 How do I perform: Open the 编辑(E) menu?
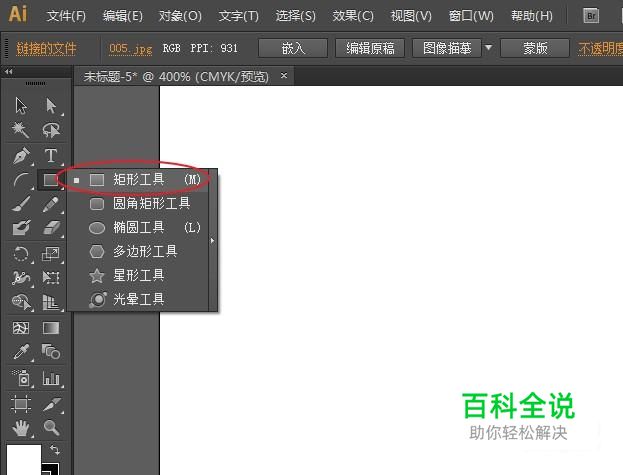[122, 16]
